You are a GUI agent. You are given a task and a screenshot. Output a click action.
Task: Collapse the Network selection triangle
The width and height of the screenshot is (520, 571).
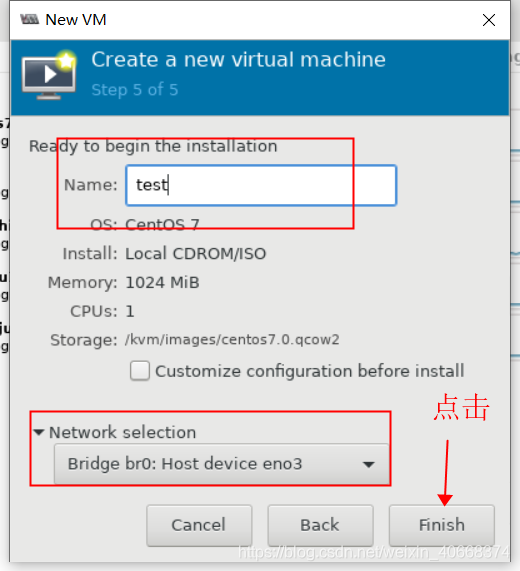(x=39, y=432)
